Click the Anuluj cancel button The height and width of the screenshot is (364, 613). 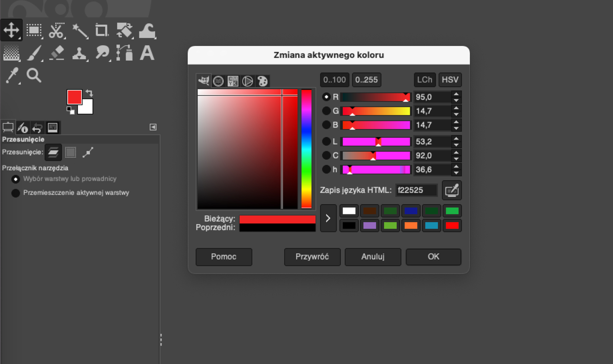[x=373, y=257]
